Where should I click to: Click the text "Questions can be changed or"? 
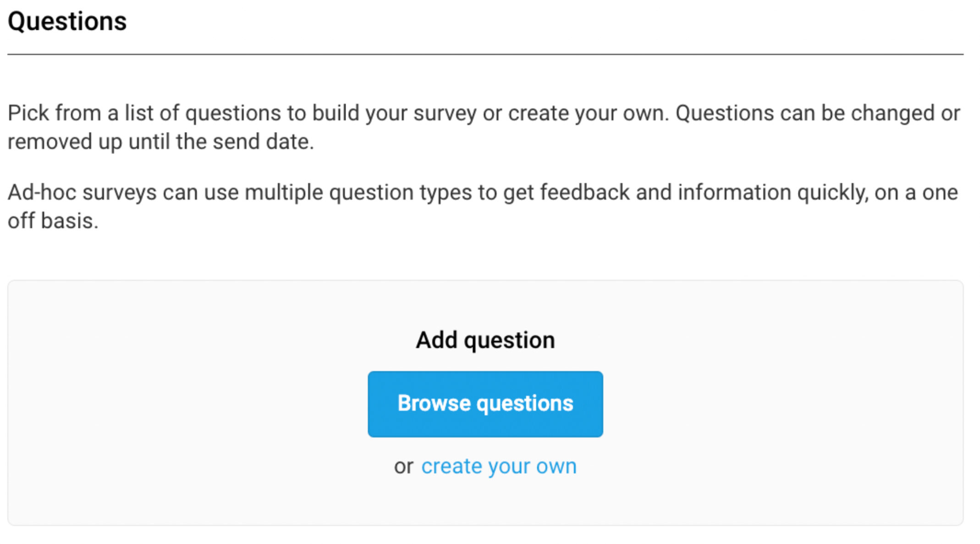point(817,113)
